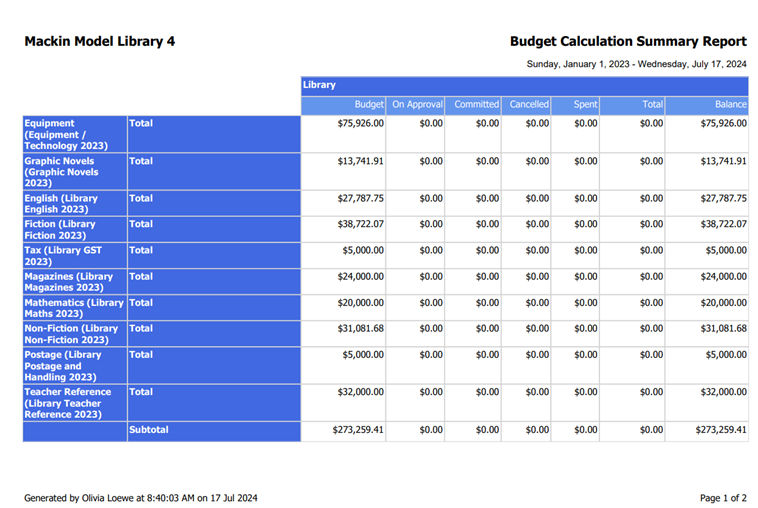Viewport: 758px width, 508px height.
Task: Click the subtotal budget value $273,259.41
Action: 358,430
